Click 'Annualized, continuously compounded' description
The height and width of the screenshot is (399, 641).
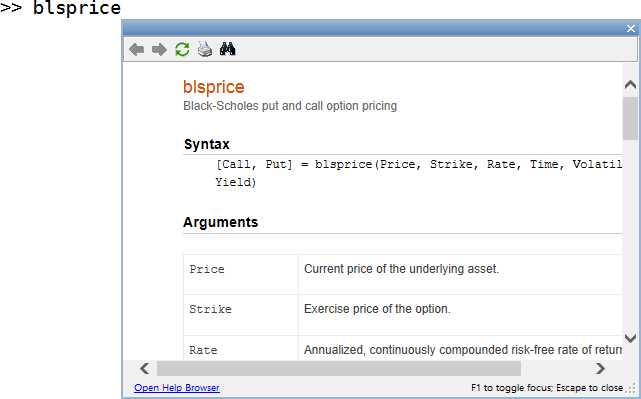[463, 350]
